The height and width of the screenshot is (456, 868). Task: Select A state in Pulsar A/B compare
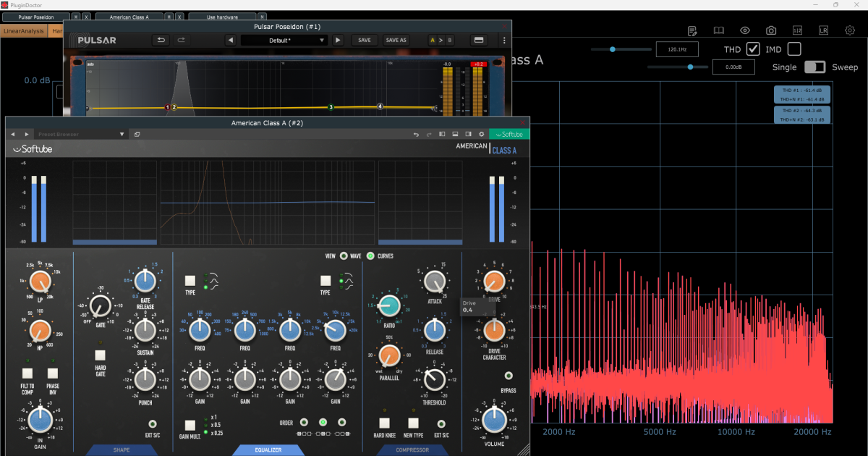pos(433,40)
